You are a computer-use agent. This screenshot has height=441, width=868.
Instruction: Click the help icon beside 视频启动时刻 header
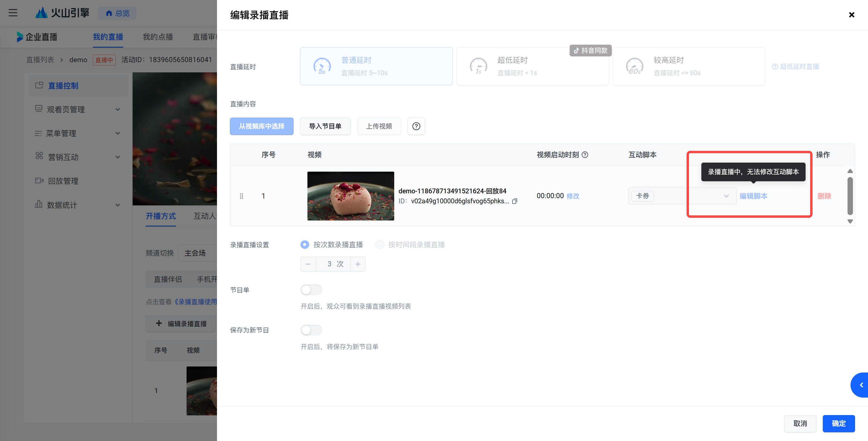pyautogui.click(x=585, y=155)
